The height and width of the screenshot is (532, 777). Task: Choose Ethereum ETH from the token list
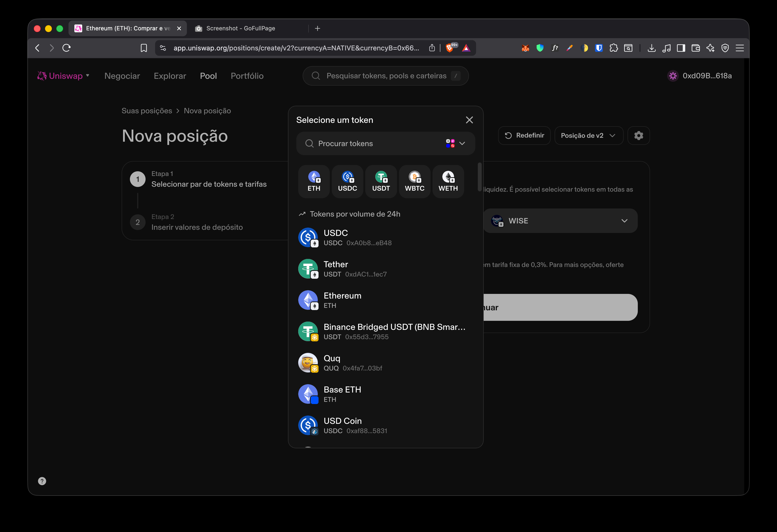pos(386,300)
